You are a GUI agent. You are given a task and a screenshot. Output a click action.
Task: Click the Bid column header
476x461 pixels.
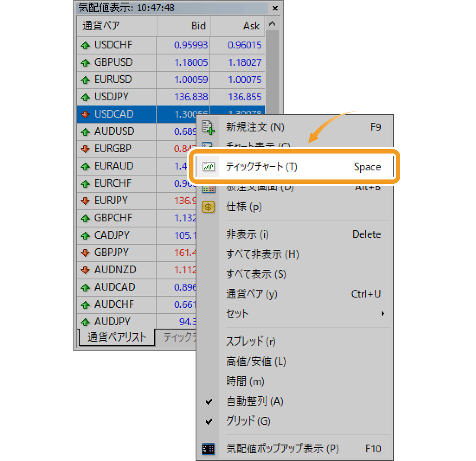183,26
